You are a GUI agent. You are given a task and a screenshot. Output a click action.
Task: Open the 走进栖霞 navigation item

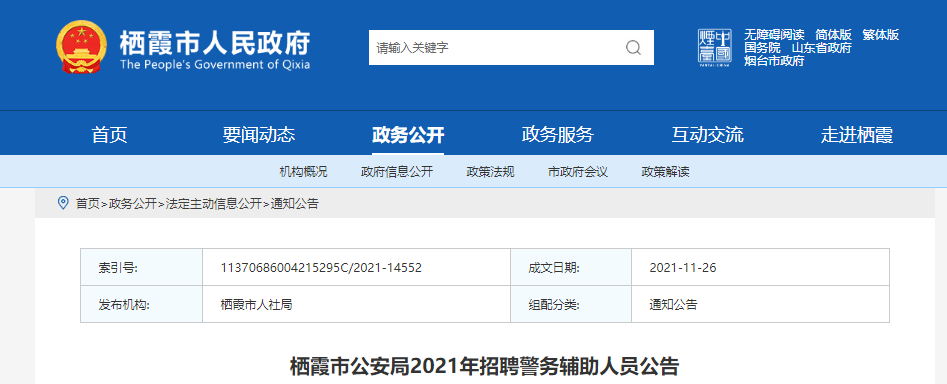[x=856, y=135]
